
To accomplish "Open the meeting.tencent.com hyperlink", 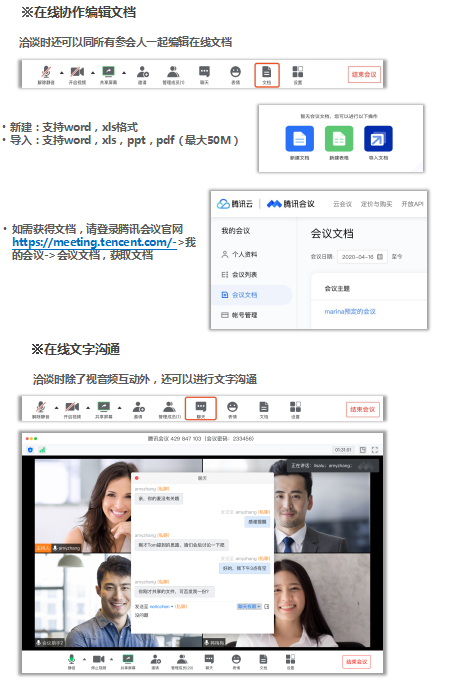I will pyautogui.click(x=95, y=242).
